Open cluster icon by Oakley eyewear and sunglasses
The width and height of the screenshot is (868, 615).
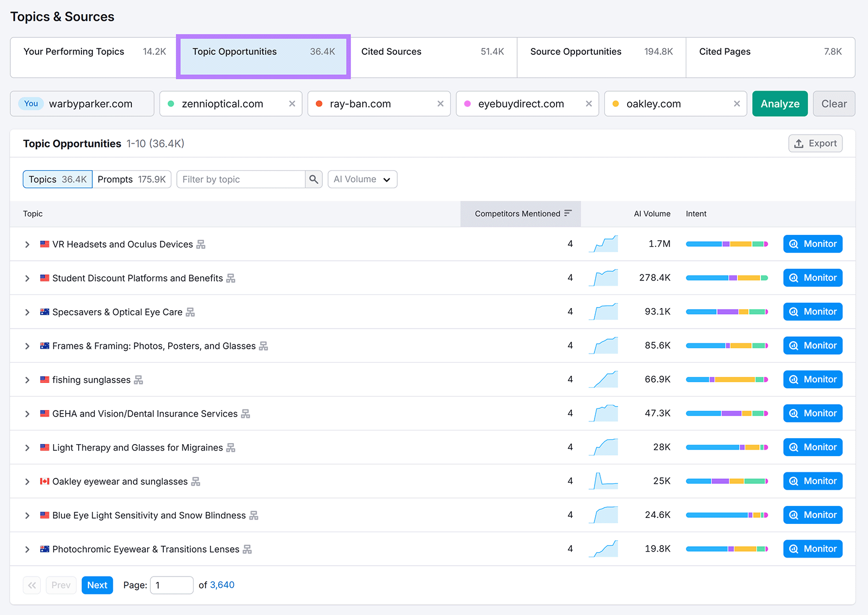(195, 482)
